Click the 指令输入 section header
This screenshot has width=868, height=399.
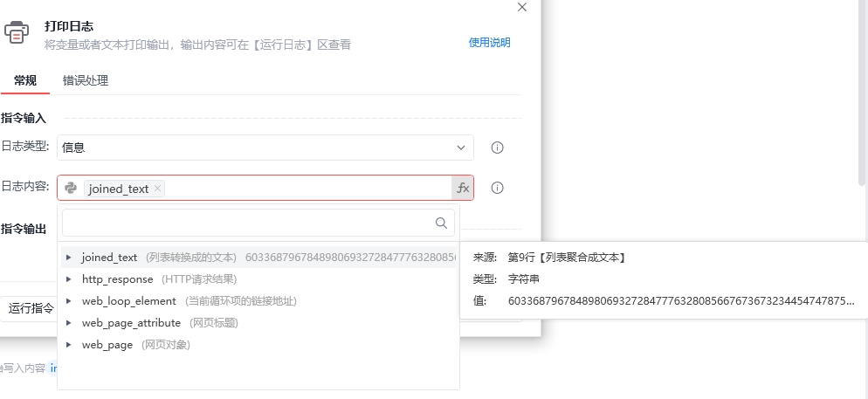click(x=24, y=118)
